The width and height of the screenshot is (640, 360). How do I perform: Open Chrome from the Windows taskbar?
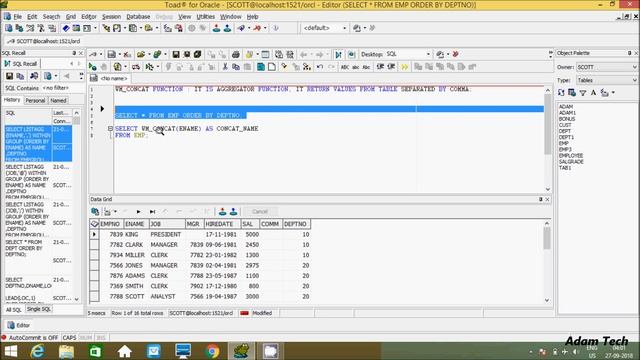[212, 351]
